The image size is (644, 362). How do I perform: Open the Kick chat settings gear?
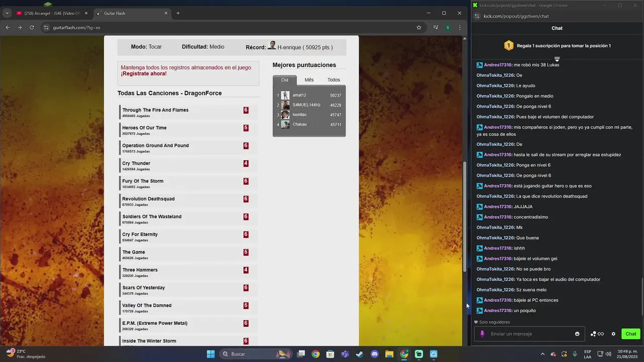613,334
